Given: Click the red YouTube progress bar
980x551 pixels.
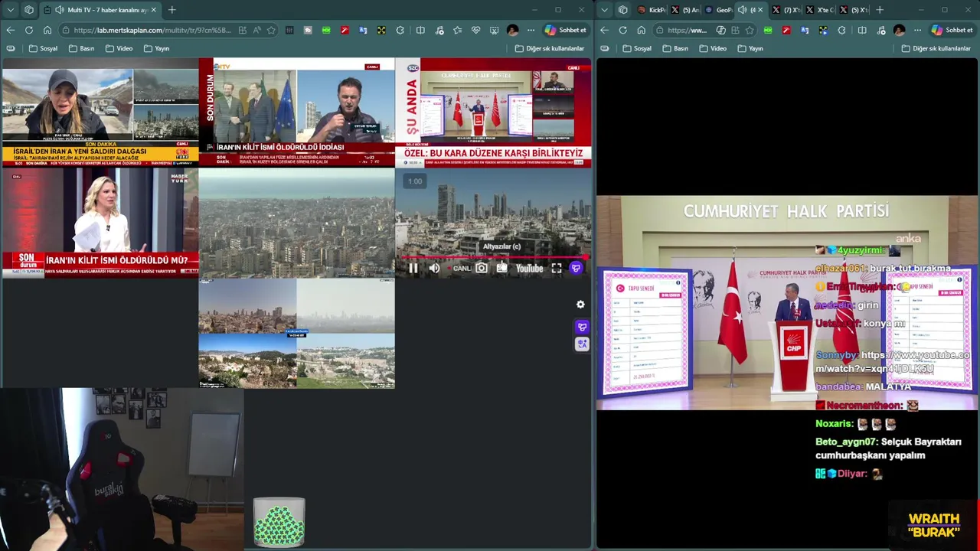Looking at the screenshot, I should pyautogui.click(x=494, y=258).
